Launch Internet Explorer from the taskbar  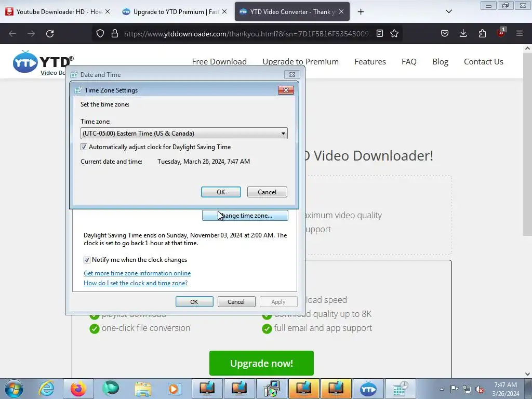[x=46, y=389]
